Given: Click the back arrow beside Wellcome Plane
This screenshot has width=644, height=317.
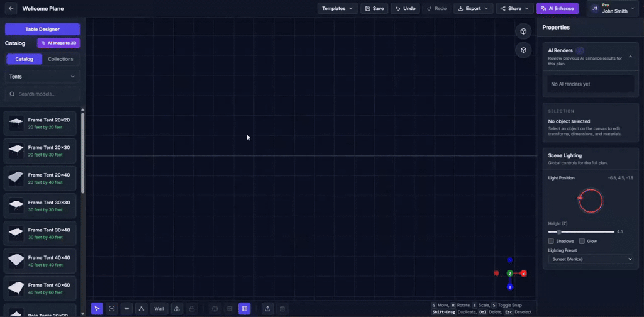Looking at the screenshot, I should tap(11, 8).
